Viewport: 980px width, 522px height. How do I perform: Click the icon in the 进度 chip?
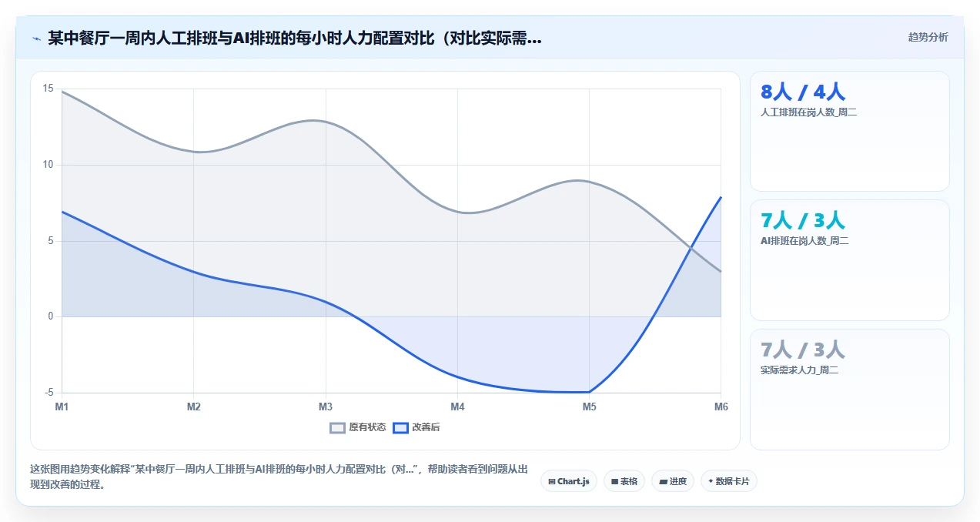[663, 481]
